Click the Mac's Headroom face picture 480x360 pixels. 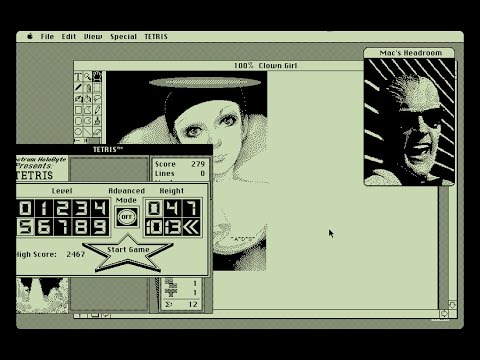[x=409, y=122]
